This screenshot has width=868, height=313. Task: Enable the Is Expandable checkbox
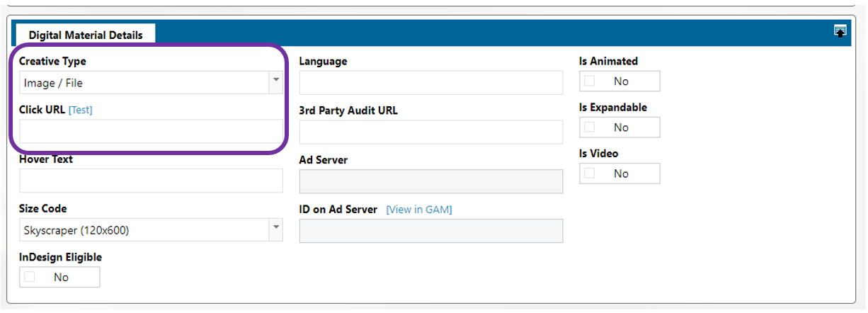[590, 127]
